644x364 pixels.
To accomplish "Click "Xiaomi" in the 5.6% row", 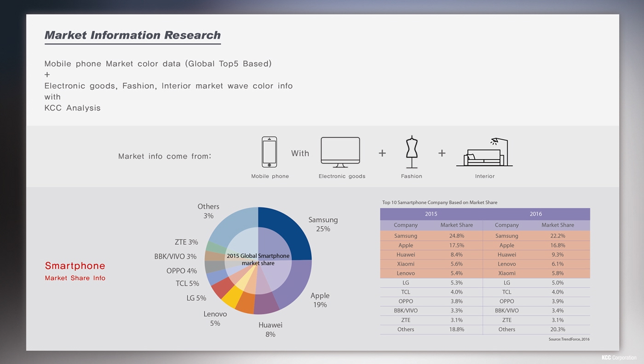I will coord(406,264).
